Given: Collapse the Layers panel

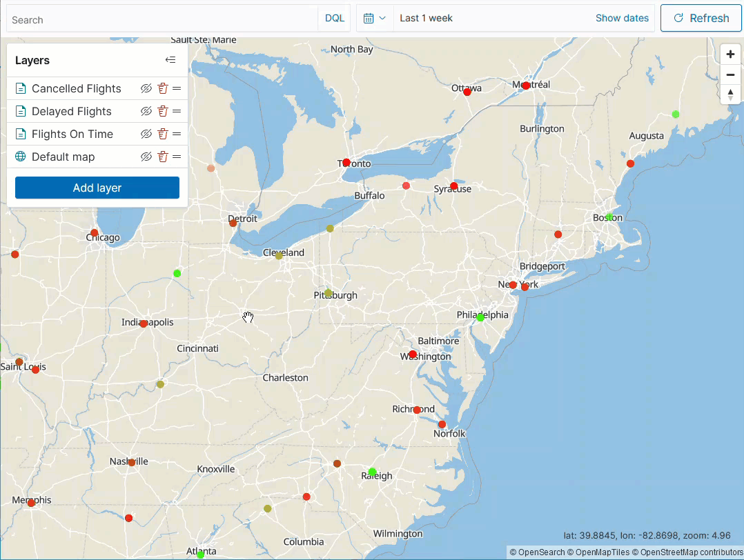Looking at the screenshot, I should (x=170, y=60).
